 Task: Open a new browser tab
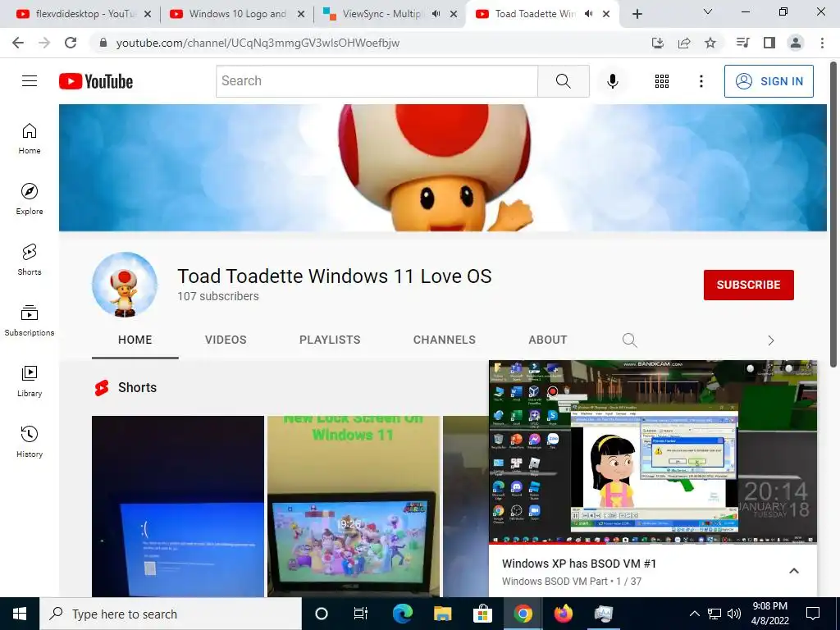click(x=637, y=14)
